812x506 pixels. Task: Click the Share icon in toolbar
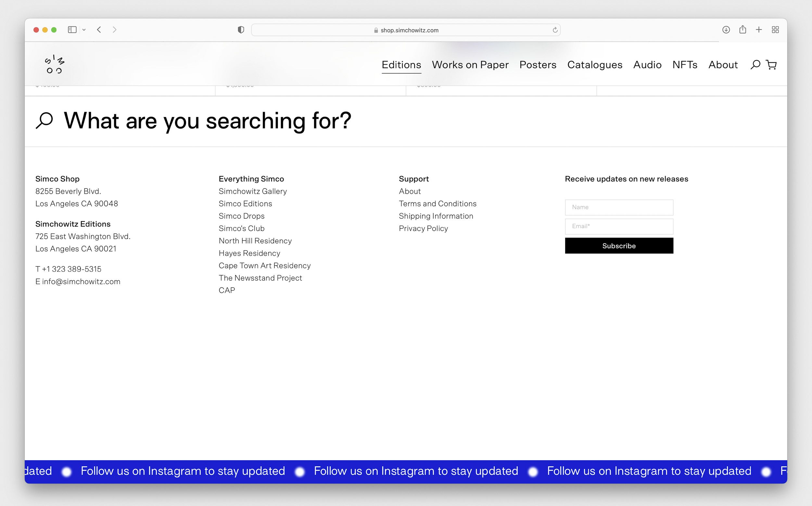click(742, 30)
